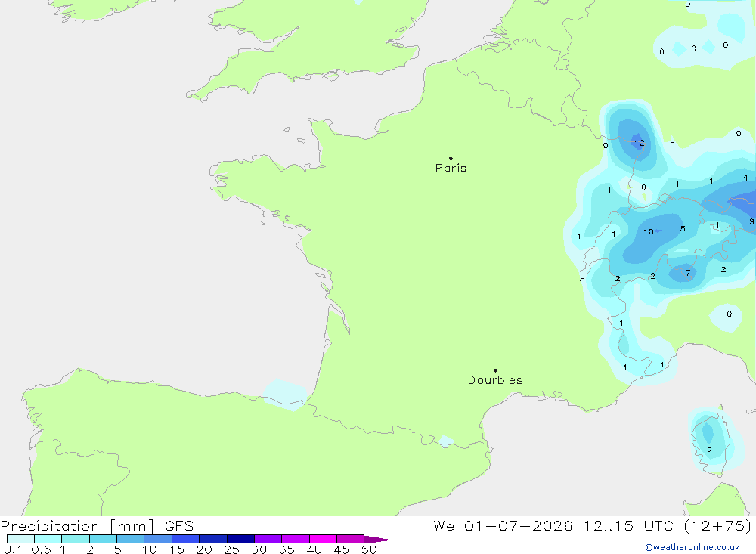
Task: Click the legend label 50
Action: click(x=369, y=549)
